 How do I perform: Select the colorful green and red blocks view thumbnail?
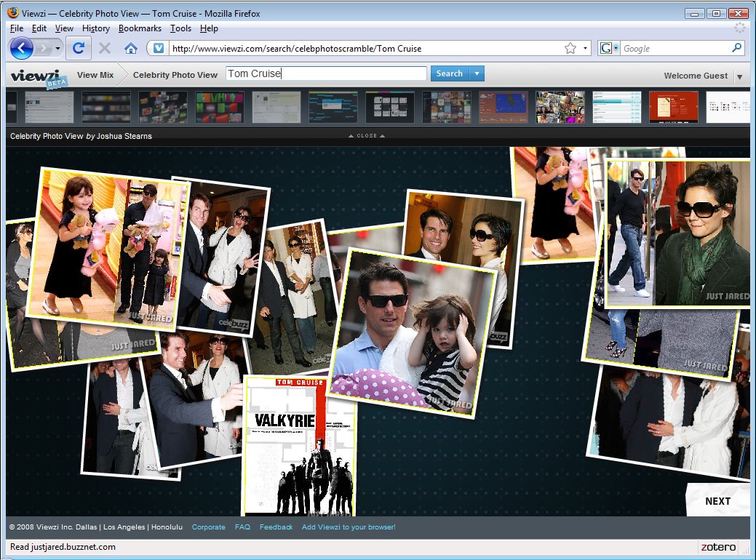[x=219, y=107]
